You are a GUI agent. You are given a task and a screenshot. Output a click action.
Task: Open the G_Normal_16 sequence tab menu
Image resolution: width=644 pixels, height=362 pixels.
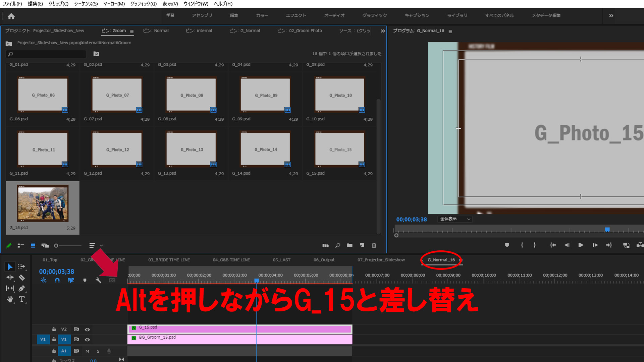461,260
